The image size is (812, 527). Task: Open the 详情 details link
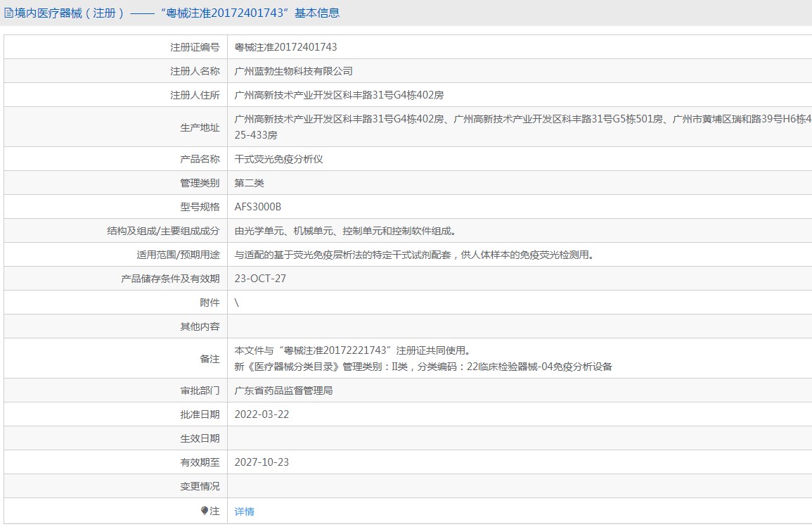pyautogui.click(x=244, y=512)
